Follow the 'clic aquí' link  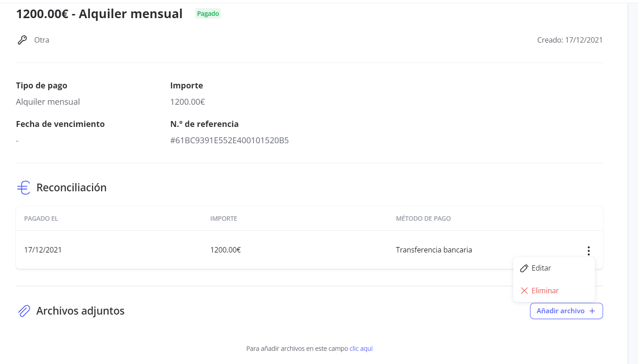click(x=361, y=349)
